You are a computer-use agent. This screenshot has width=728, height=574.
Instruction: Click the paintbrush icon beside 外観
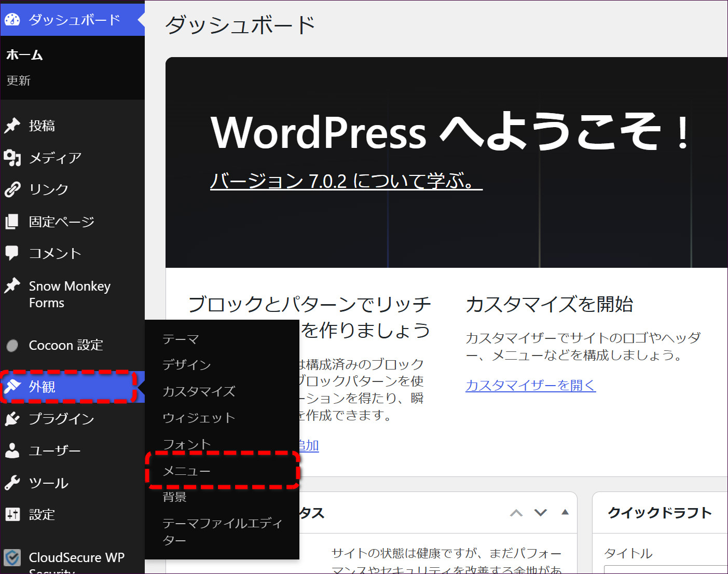(x=12, y=387)
